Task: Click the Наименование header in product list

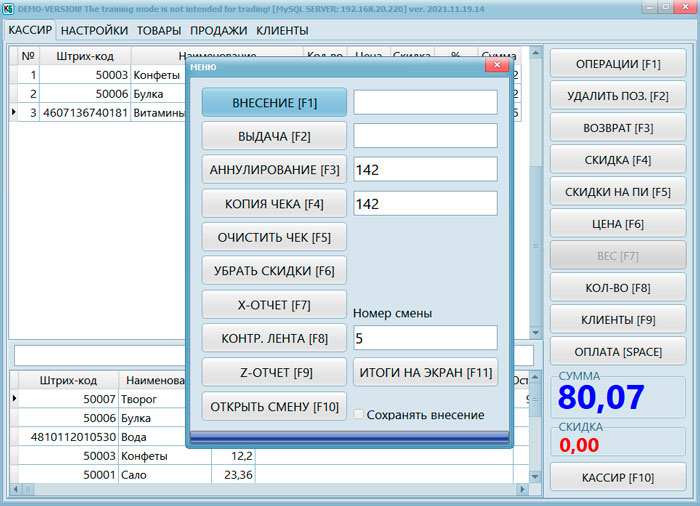Action: [x=154, y=380]
